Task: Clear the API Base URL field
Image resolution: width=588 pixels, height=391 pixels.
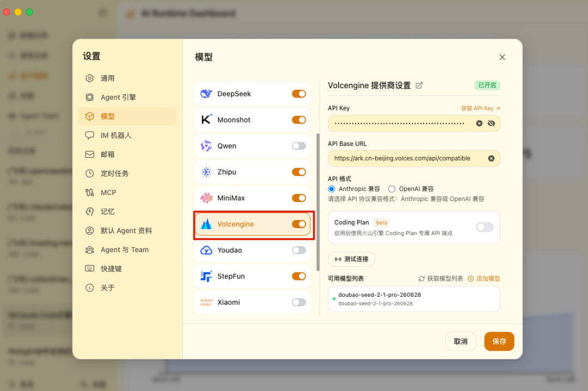Action: (491, 158)
